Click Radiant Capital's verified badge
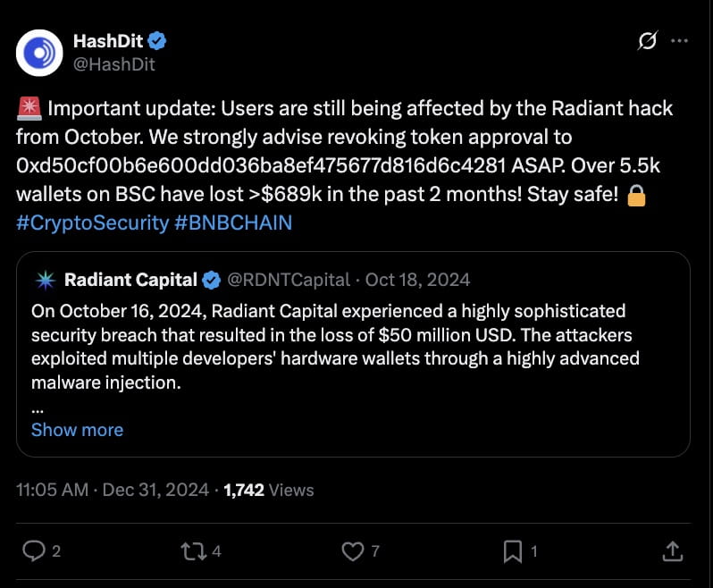 tap(211, 280)
